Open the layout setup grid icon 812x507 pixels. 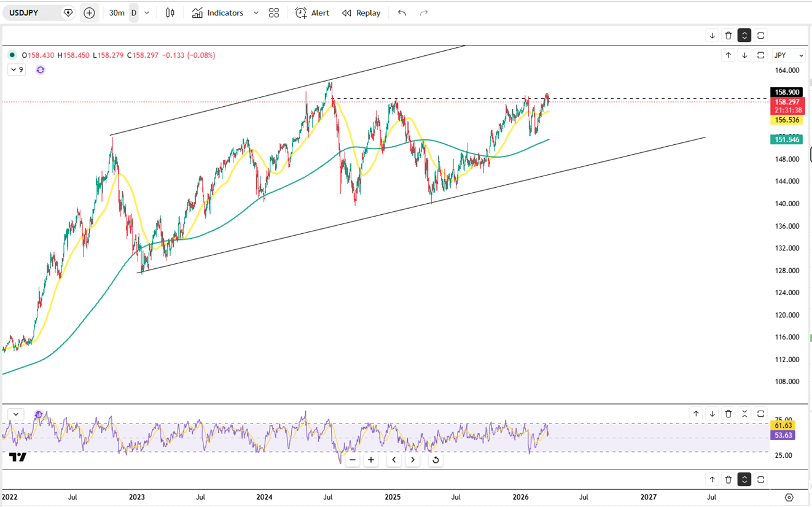point(274,13)
